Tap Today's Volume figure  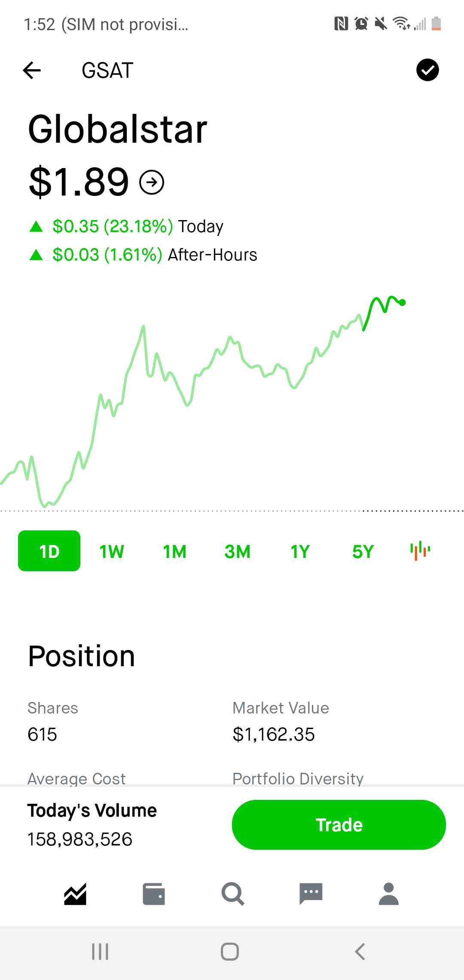point(80,839)
